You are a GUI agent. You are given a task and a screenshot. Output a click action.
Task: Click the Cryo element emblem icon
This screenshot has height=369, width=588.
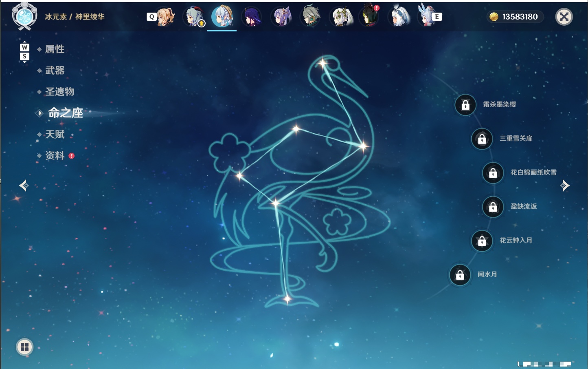[x=24, y=16]
